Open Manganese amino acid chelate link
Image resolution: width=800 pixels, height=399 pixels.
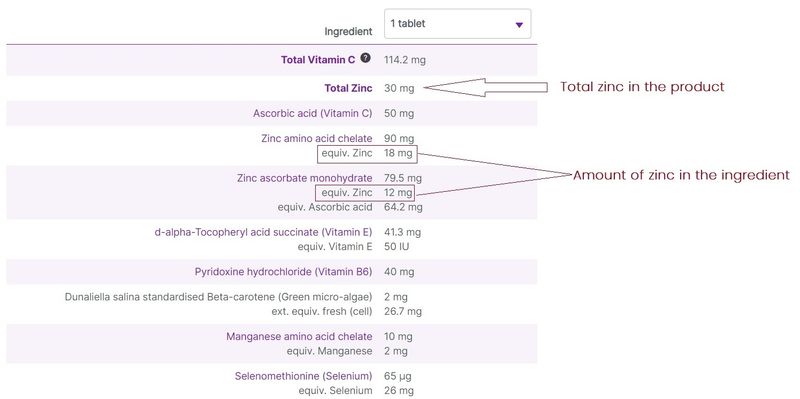[299, 337]
